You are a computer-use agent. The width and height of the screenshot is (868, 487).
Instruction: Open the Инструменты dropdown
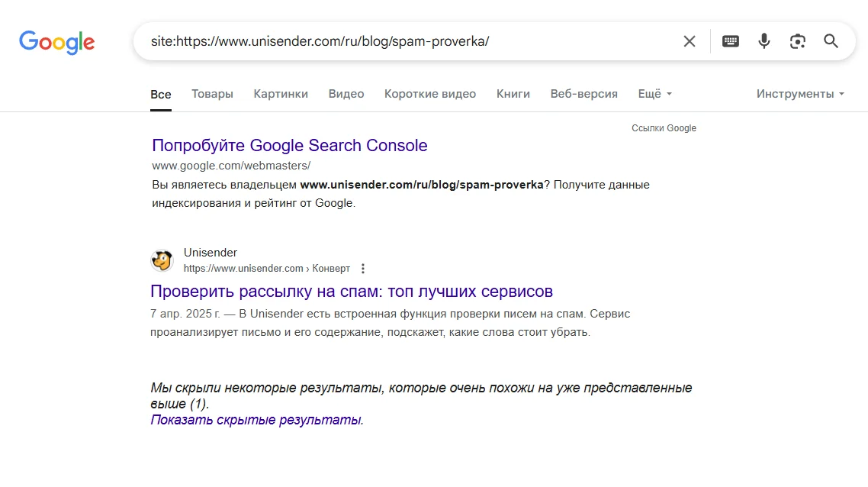(x=800, y=94)
